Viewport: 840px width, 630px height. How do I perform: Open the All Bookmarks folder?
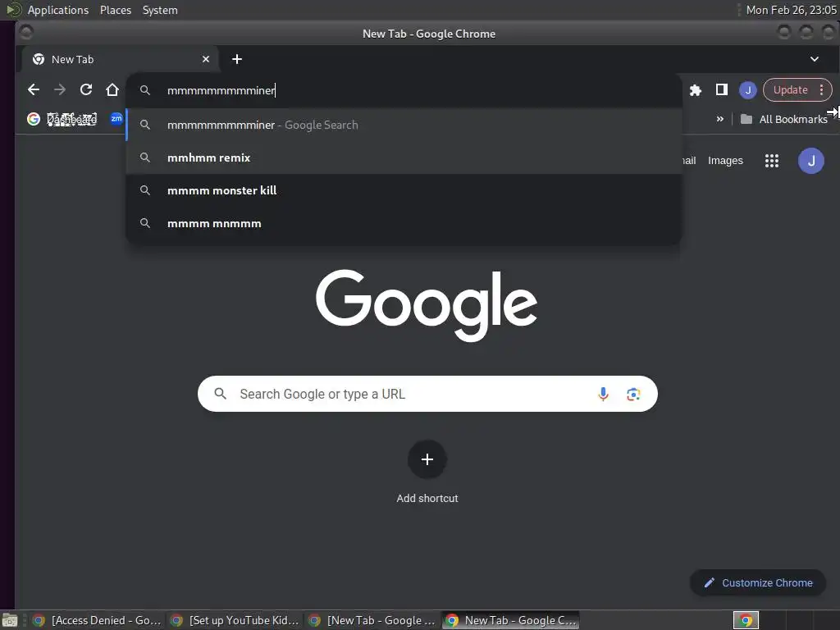783,119
